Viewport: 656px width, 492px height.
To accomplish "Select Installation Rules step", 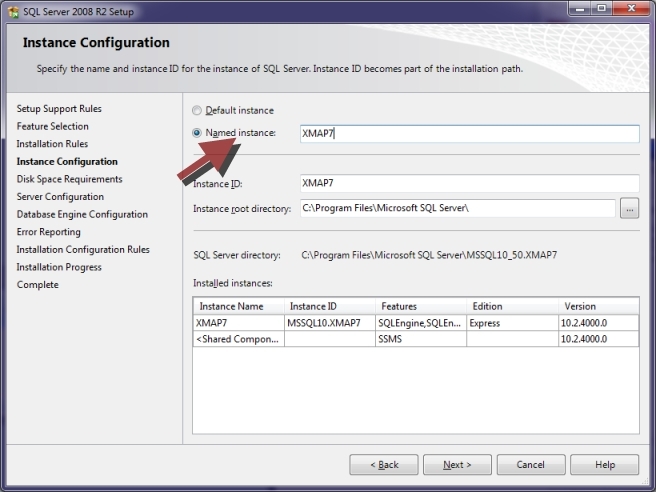I will (52, 144).
